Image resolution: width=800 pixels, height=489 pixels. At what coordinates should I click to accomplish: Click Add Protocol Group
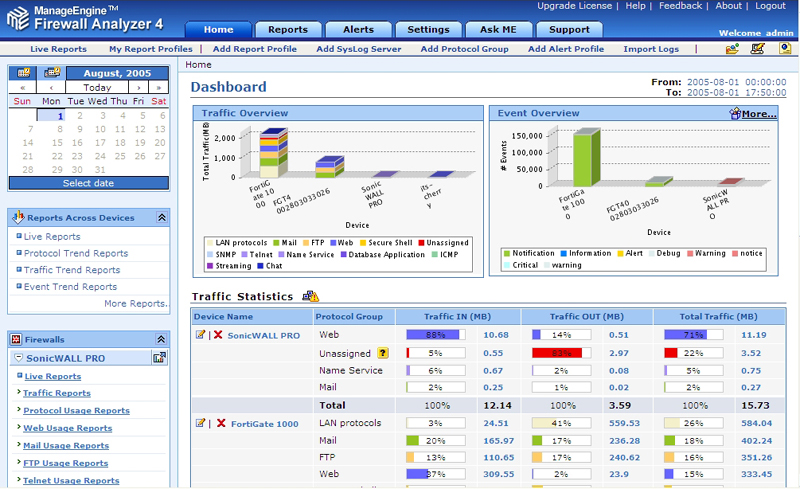464,49
